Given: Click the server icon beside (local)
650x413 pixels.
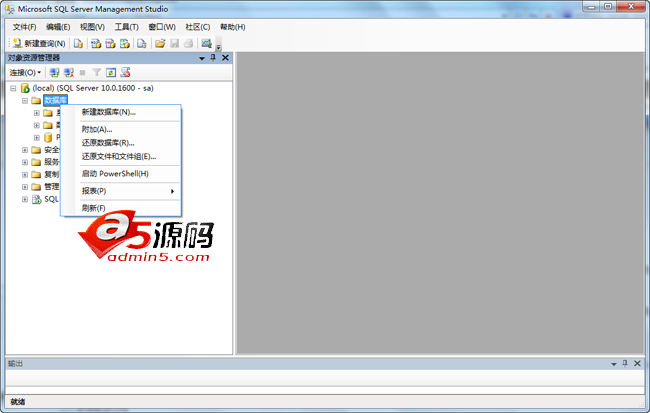Looking at the screenshot, I should (25, 88).
